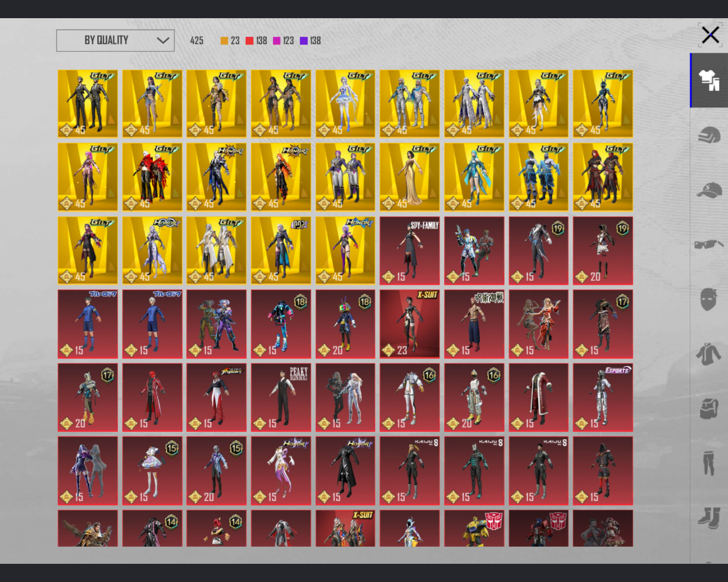This screenshot has width=728, height=582.
Task: Open the pants category icon
Action: pyautogui.click(x=709, y=463)
